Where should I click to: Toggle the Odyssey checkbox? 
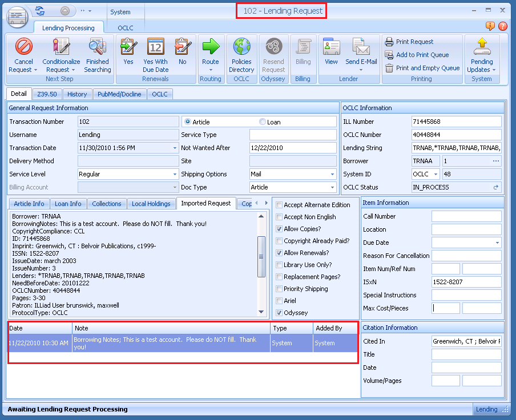[x=279, y=313]
